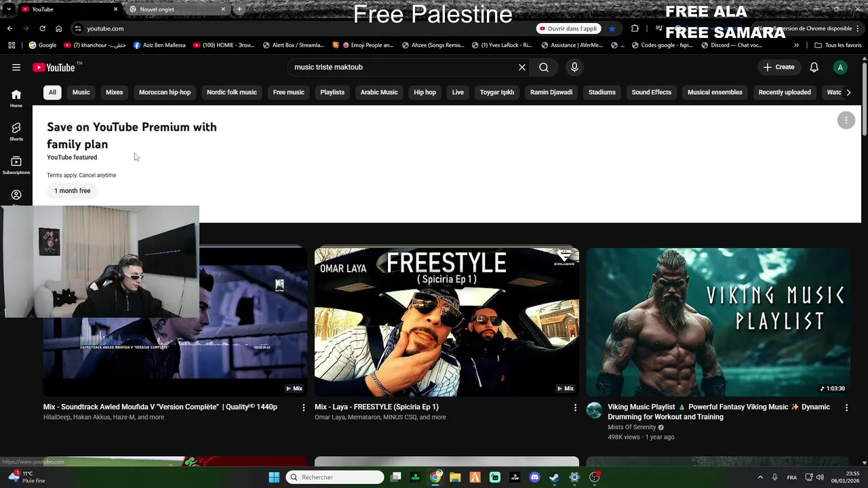Open the Google bookmark
The height and width of the screenshot is (488, 868).
point(42,45)
